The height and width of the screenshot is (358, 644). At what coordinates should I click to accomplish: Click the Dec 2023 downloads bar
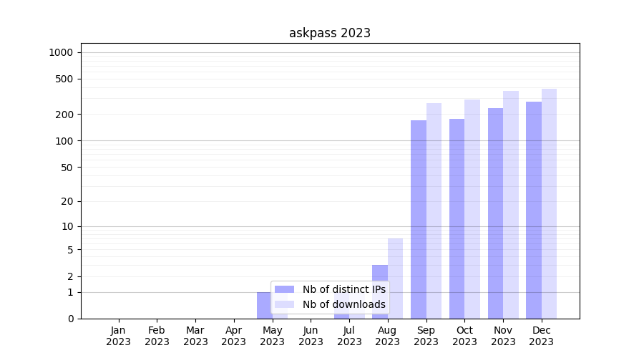[549, 203]
